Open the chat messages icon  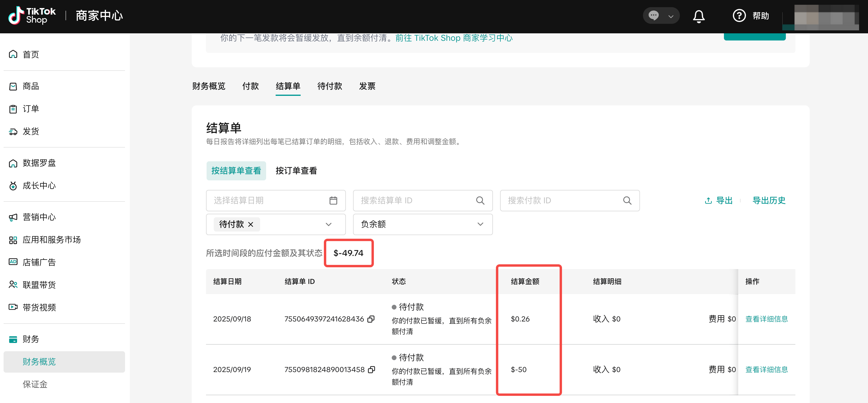point(653,15)
